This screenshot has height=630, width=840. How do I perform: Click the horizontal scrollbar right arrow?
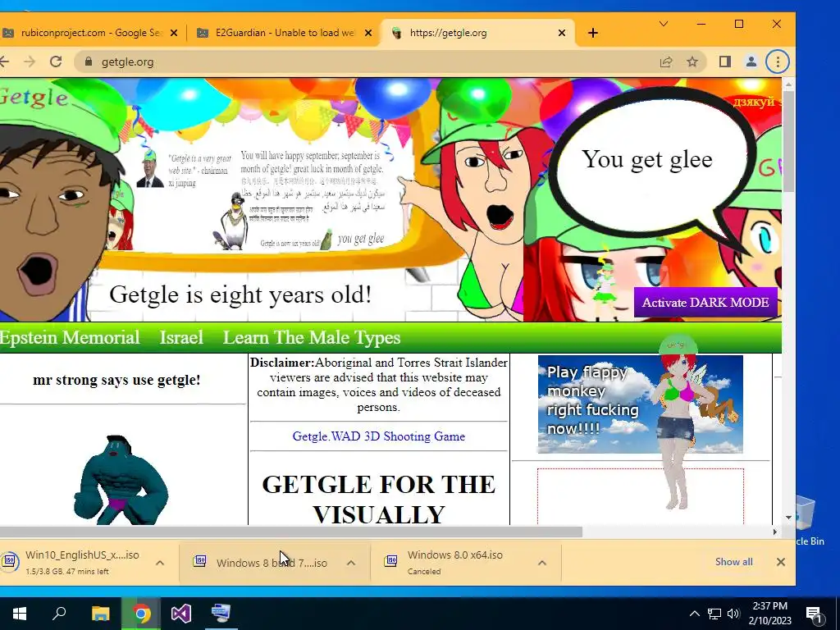774,532
